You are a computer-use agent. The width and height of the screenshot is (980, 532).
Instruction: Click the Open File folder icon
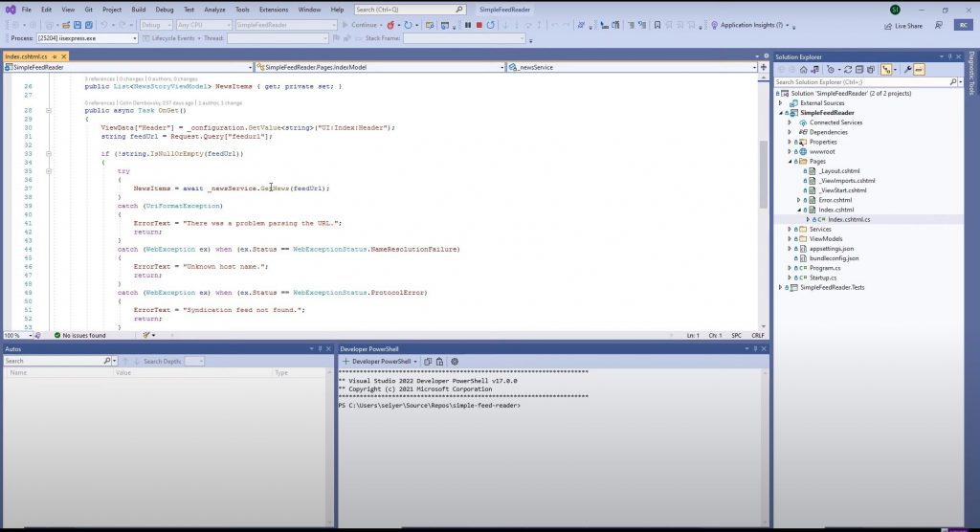(x=66, y=25)
